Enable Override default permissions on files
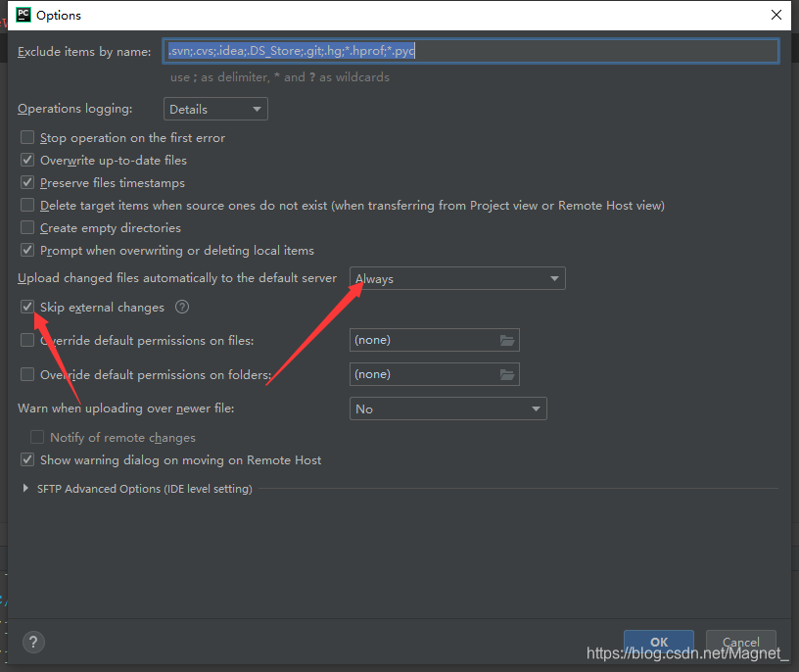 click(27, 340)
